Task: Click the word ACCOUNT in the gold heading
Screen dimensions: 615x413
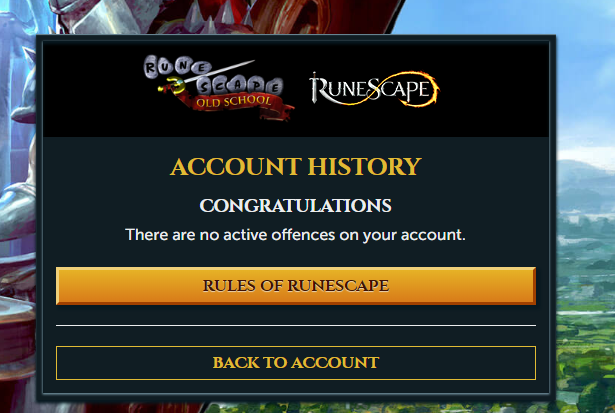Action: click(x=236, y=167)
